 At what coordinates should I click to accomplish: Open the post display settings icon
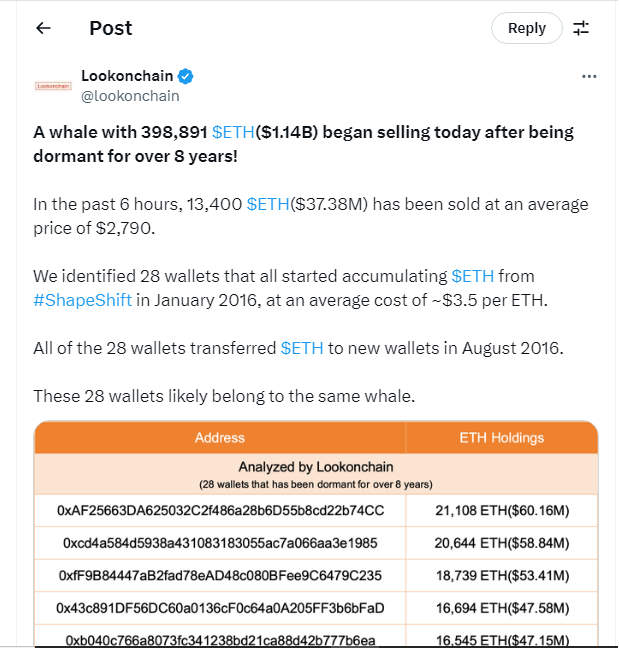pos(581,28)
